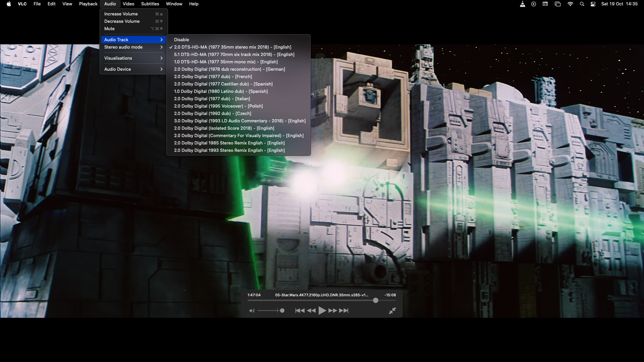Screen dimensions: 644x362
Task: Switch to 5.1 DTS-HD-MA six track mix
Action: click(234, 55)
